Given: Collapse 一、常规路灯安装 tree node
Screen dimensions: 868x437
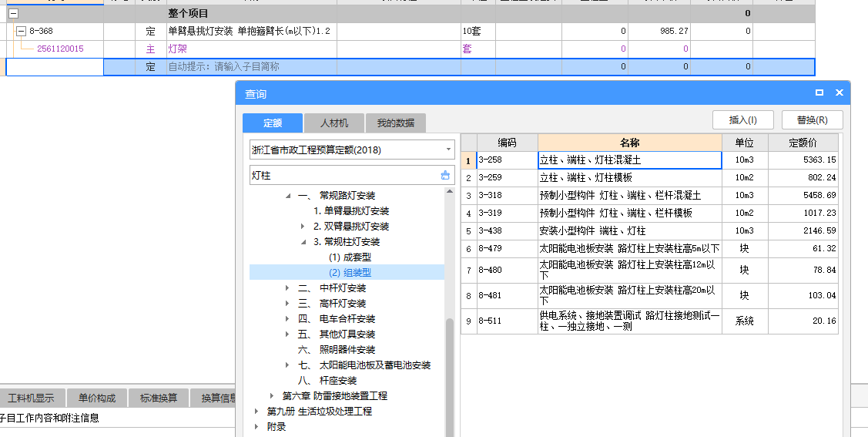Looking at the screenshot, I should 288,196.
